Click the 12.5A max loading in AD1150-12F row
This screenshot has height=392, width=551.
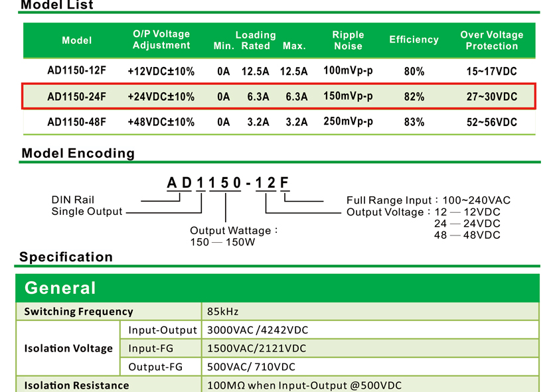click(x=294, y=72)
